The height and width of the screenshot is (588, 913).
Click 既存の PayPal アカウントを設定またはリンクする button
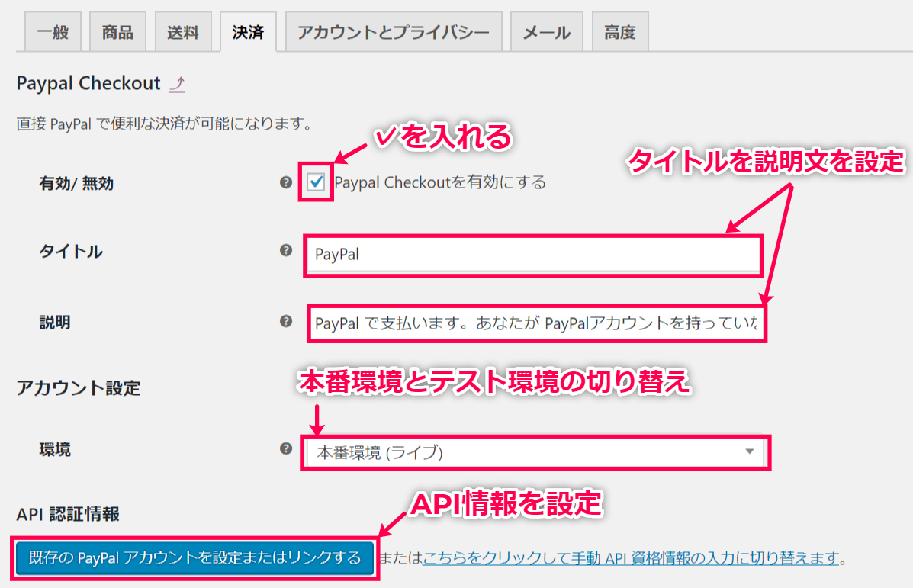pos(195,558)
